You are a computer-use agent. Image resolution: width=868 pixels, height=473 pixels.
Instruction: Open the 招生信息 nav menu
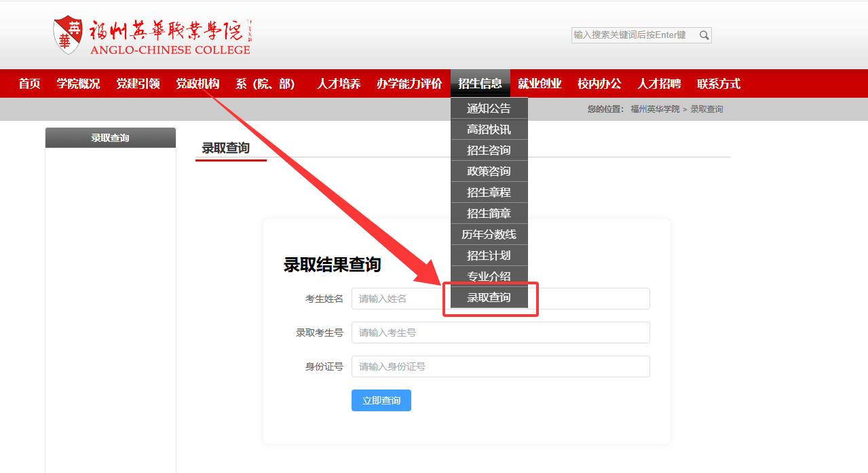point(480,83)
